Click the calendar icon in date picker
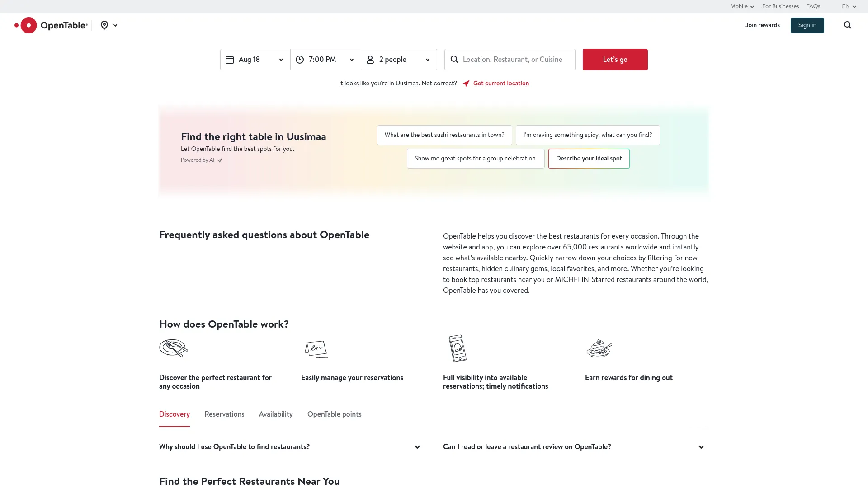The width and height of the screenshot is (868, 488). coord(230,60)
